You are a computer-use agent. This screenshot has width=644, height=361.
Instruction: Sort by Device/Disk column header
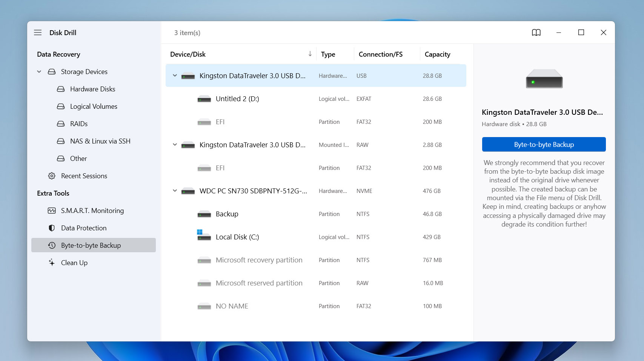point(188,54)
